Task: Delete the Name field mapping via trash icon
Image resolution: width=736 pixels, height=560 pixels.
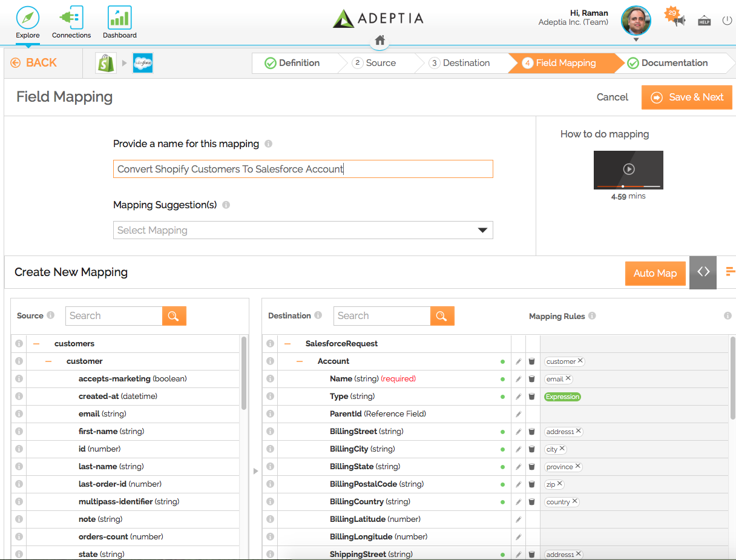Action: click(x=531, y=378)
